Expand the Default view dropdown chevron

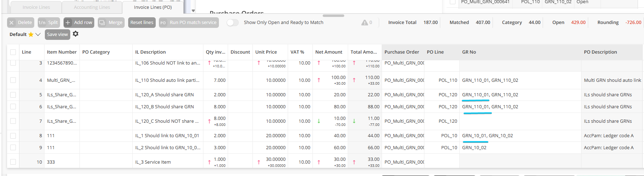click(x=38, y=35)
